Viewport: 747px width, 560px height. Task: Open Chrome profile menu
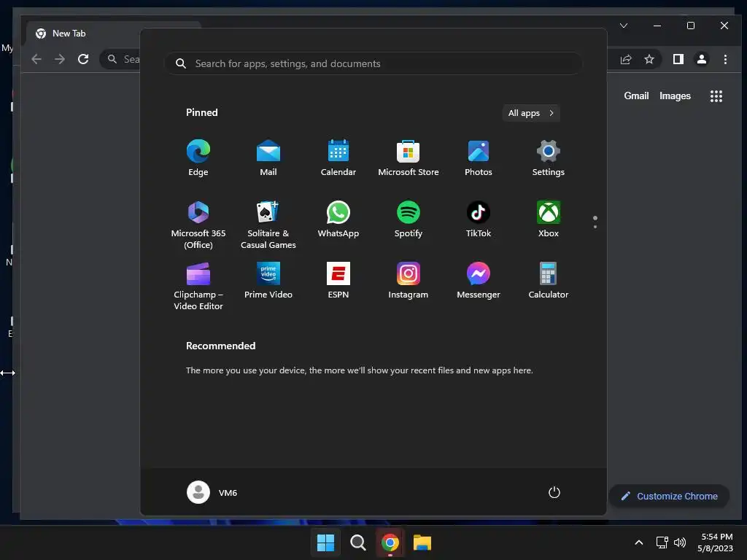click(x=702, y=59)
